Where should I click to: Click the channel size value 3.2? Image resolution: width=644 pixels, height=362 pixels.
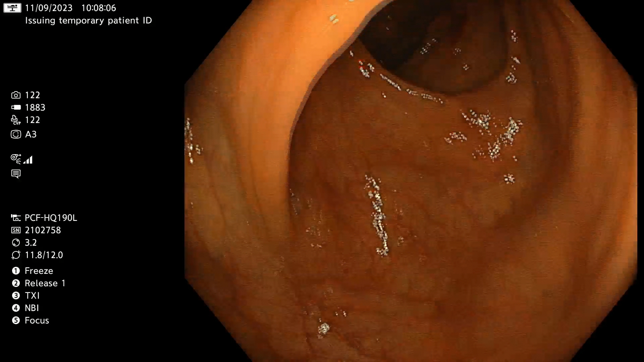coord(31,243)
